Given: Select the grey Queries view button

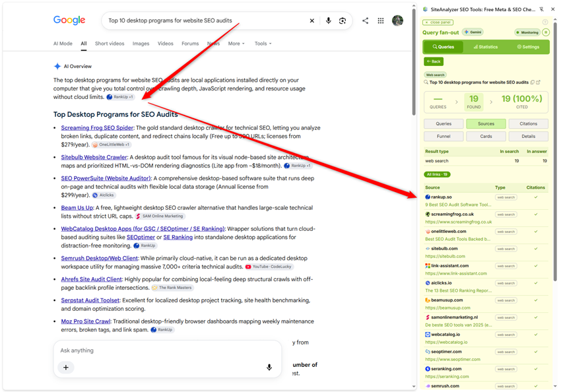Looking at the screenshot, I should 444,124.
